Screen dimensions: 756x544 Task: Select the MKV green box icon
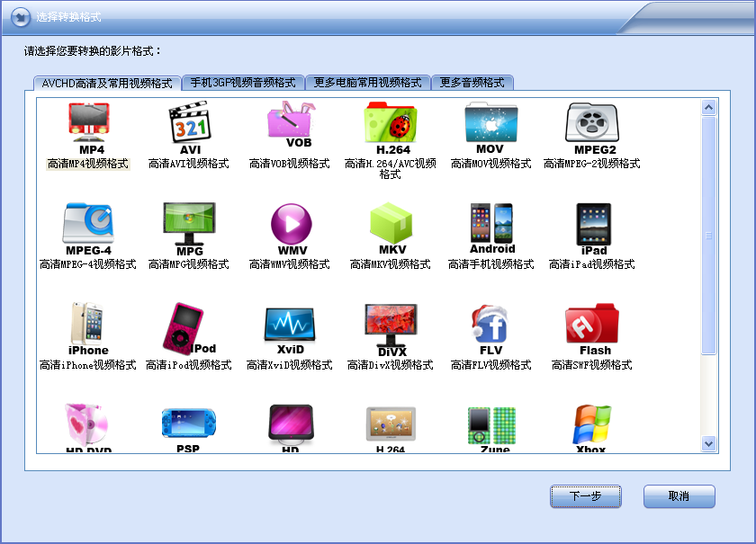(x=391, y=223)
